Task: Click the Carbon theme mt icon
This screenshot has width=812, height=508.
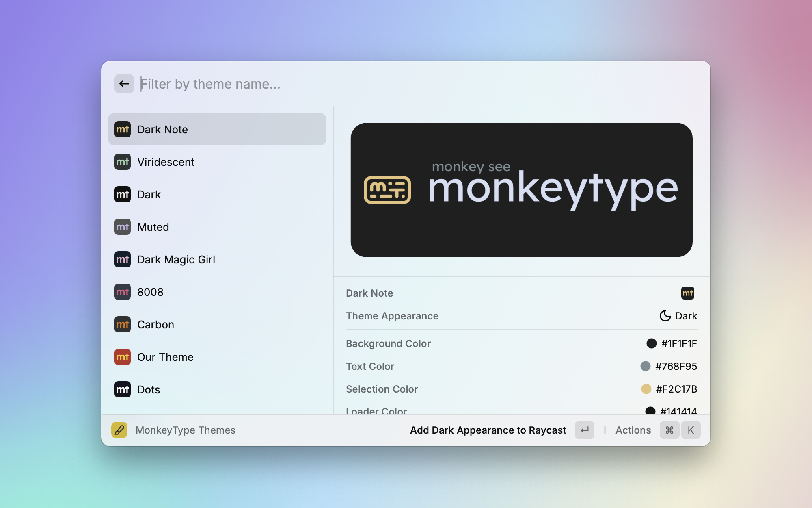Action: click(x=122, y=324)
